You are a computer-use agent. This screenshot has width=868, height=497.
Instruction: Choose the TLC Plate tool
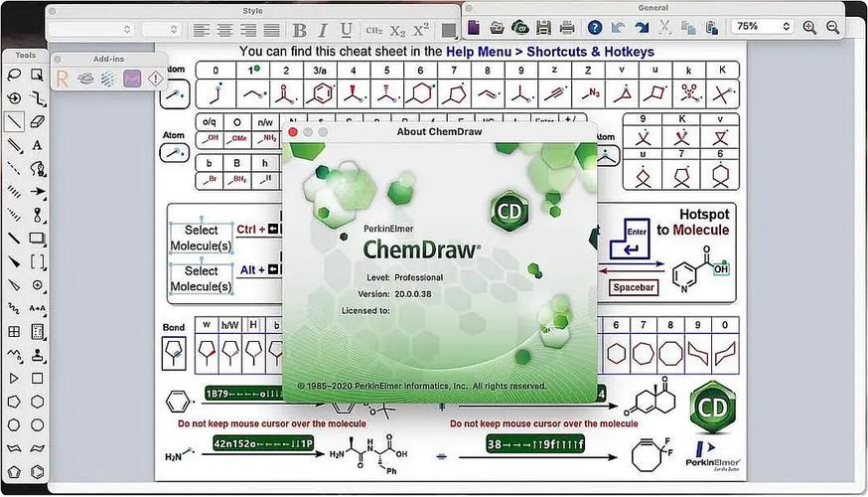(x=37, y=331)
